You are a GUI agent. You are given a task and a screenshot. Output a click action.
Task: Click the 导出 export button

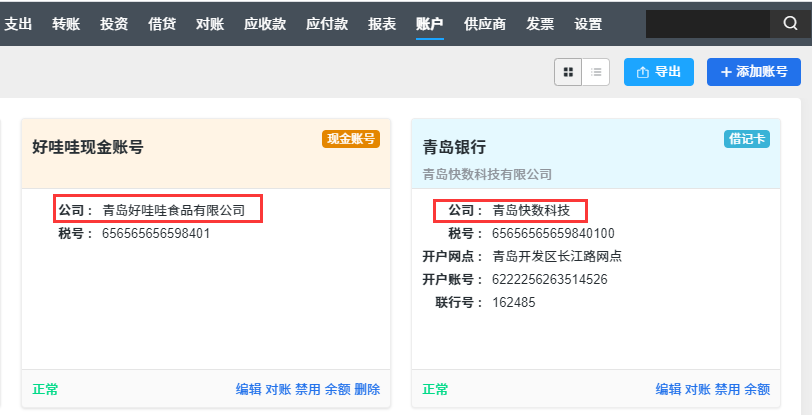click(659, 72)
